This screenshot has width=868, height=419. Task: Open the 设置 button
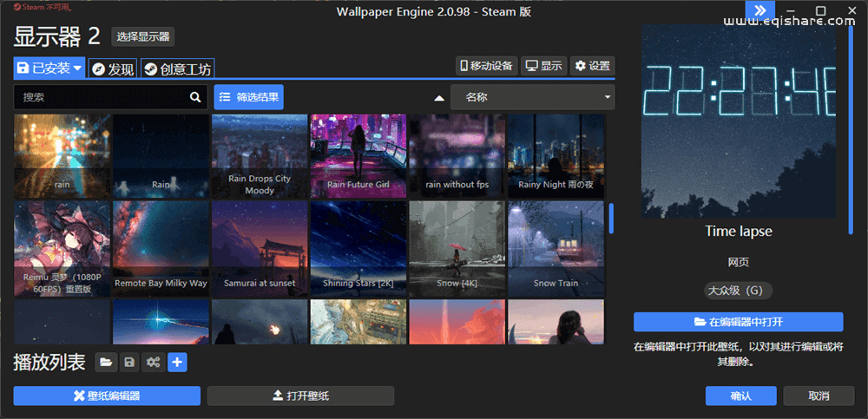coord(592,66)
